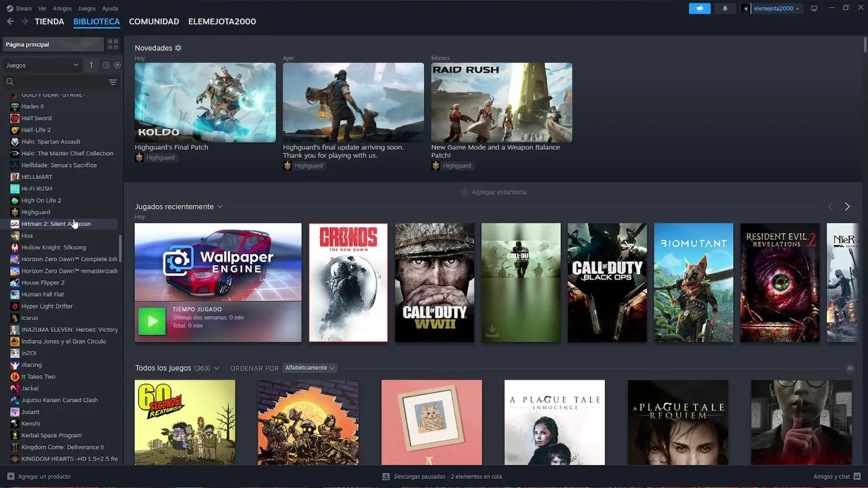
Task: Reverse sort order with the up arrow
Action: 92,65
